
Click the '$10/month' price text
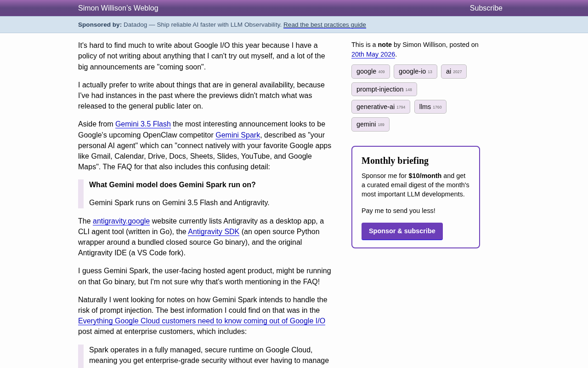(x=425, y=176)
